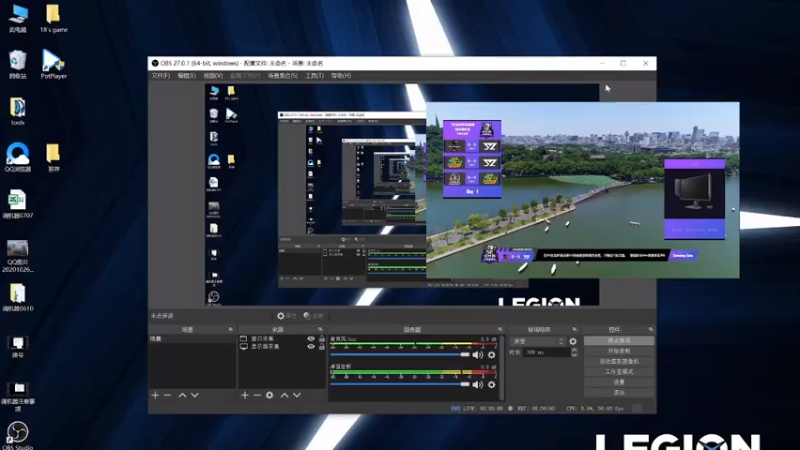Viewport: 800px width, 450px height.
Task: Open the 文件(F) File menu
Action: pos(160,76)
